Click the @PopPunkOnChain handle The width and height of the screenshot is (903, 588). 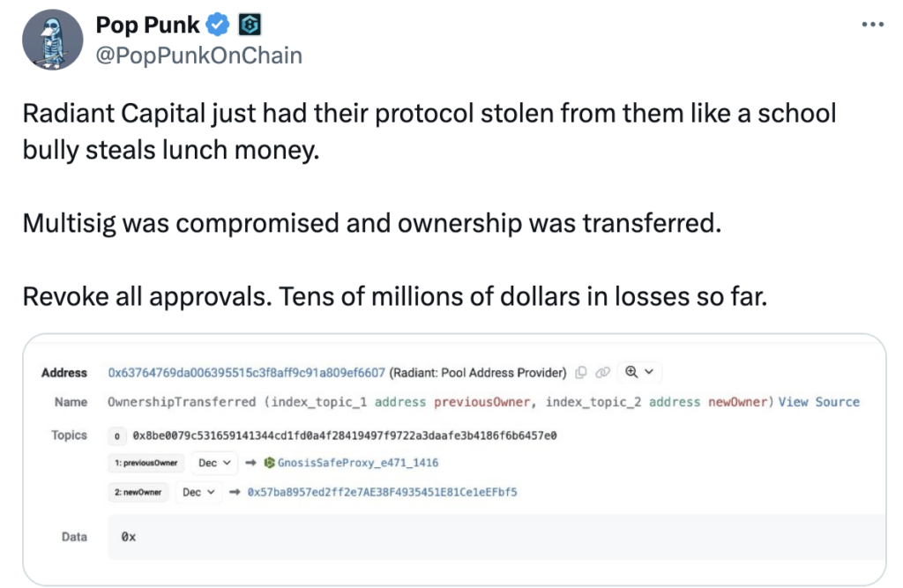[198, 56]
